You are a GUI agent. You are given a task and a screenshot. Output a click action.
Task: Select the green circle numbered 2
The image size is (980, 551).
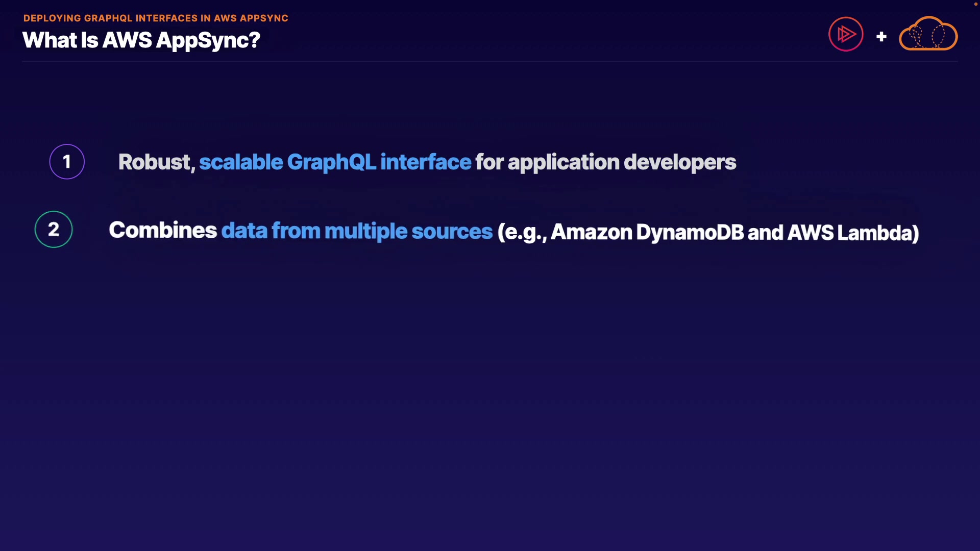coord(54,230)
